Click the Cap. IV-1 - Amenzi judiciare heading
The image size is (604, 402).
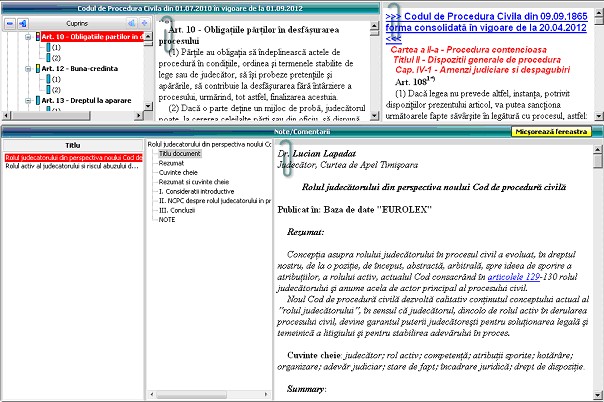point(483,70)
